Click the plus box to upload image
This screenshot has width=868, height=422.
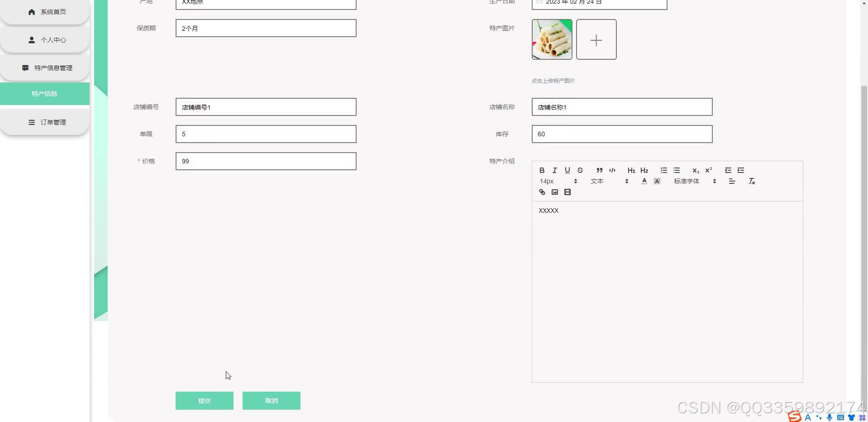(x=596, y=39)
